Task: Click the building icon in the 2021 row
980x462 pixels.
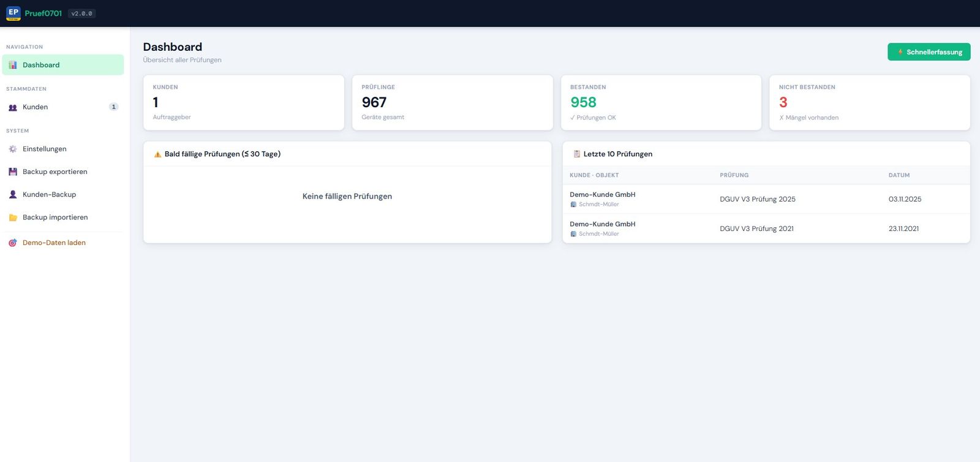Action: pyautogui.click(x=573, y=234)
